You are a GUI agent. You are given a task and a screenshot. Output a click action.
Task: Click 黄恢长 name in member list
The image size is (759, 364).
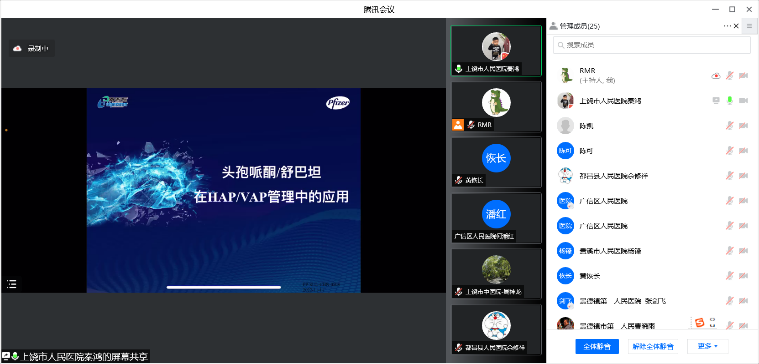[x=590, y=276]
